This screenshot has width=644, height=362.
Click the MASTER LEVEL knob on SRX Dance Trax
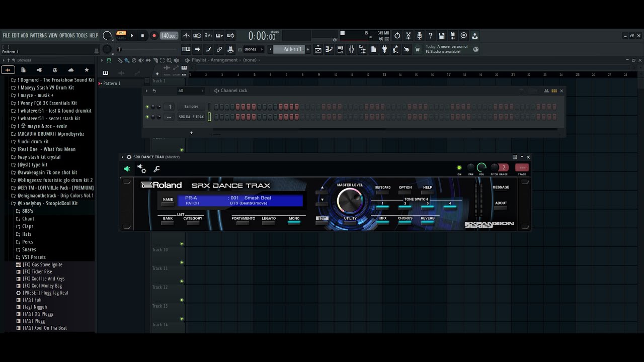350,201
